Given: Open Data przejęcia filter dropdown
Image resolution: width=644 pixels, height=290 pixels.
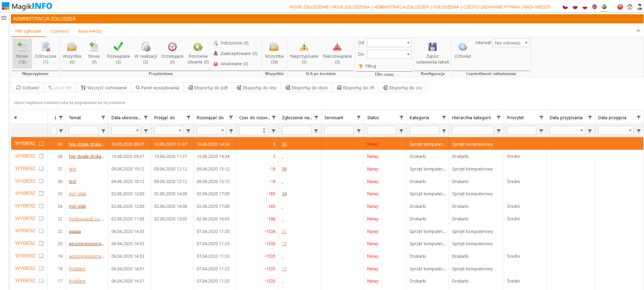Looking at the screenshot, I should pyautogui.click(x=630, y=130).
